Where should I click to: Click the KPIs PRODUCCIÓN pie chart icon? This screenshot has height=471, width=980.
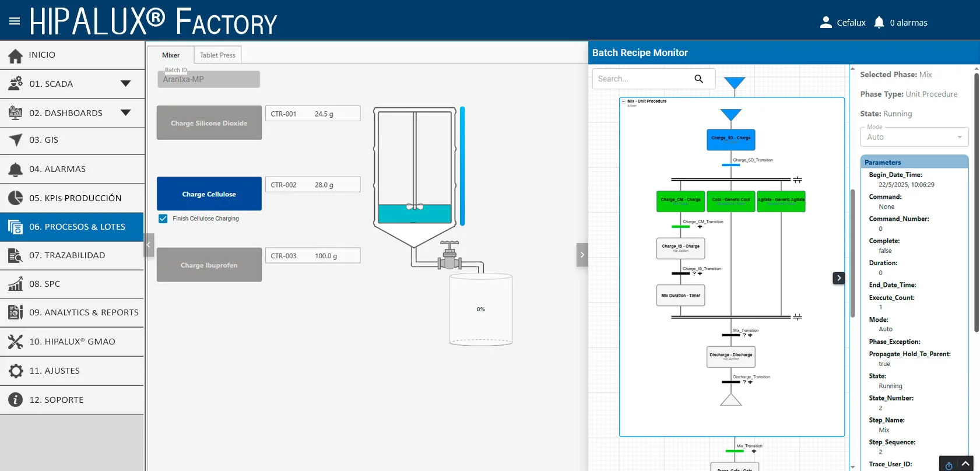click(x=16, y=198)
